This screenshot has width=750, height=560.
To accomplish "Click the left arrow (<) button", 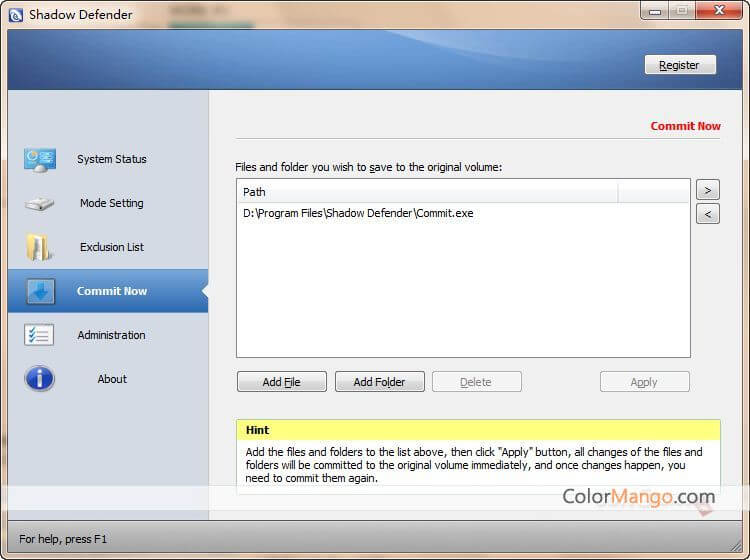I will pyautogui.click(x=707, y=213).
